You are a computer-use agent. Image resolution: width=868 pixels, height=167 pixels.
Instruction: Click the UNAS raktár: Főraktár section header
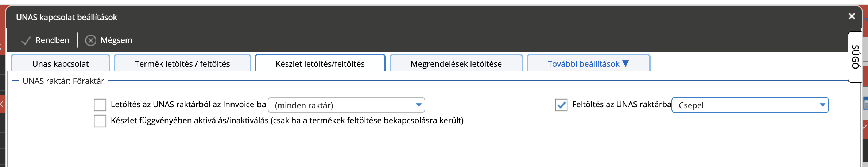(63, 81)
